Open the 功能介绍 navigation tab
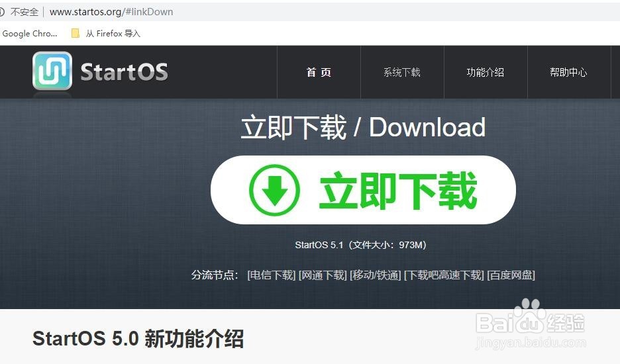Image resolution: width=620 pixels, height=364 pixels. (x=486, y=72)
